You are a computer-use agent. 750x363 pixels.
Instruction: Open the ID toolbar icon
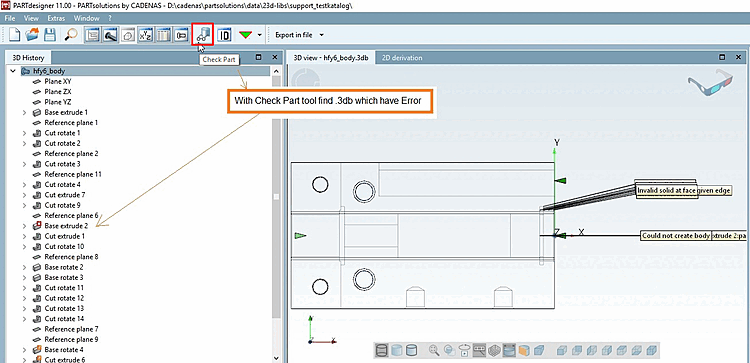224,35
